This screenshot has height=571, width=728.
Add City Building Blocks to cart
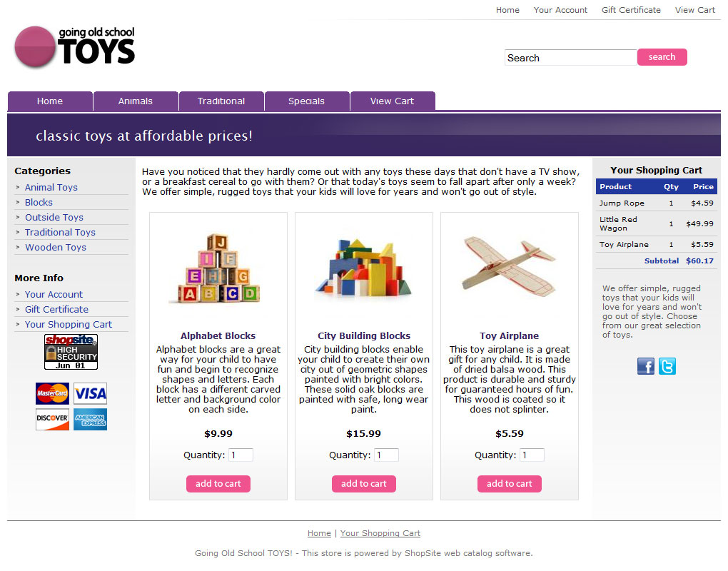pyautogui.click(x=364, y=484)
